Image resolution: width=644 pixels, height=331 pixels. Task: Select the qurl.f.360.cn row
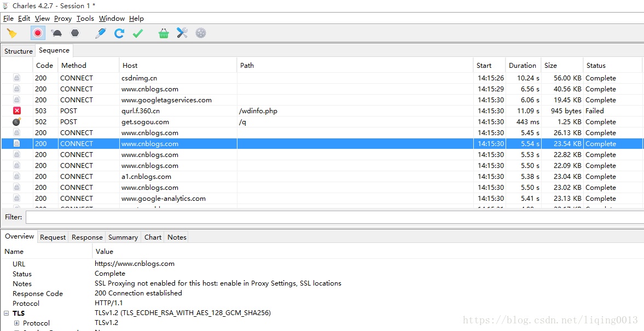[x=322, y=111]
